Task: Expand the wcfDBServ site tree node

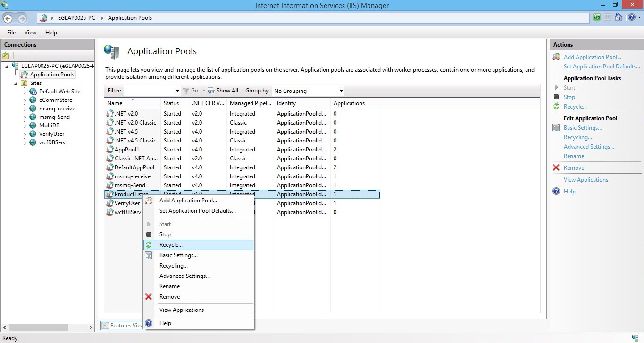Action: coord(25,142)
